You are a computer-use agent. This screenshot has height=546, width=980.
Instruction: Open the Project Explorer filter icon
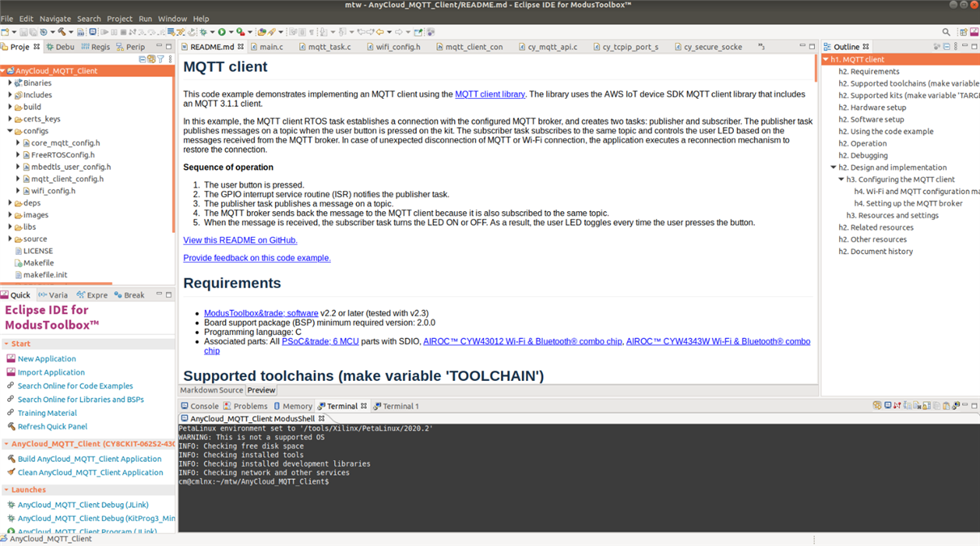160,59
